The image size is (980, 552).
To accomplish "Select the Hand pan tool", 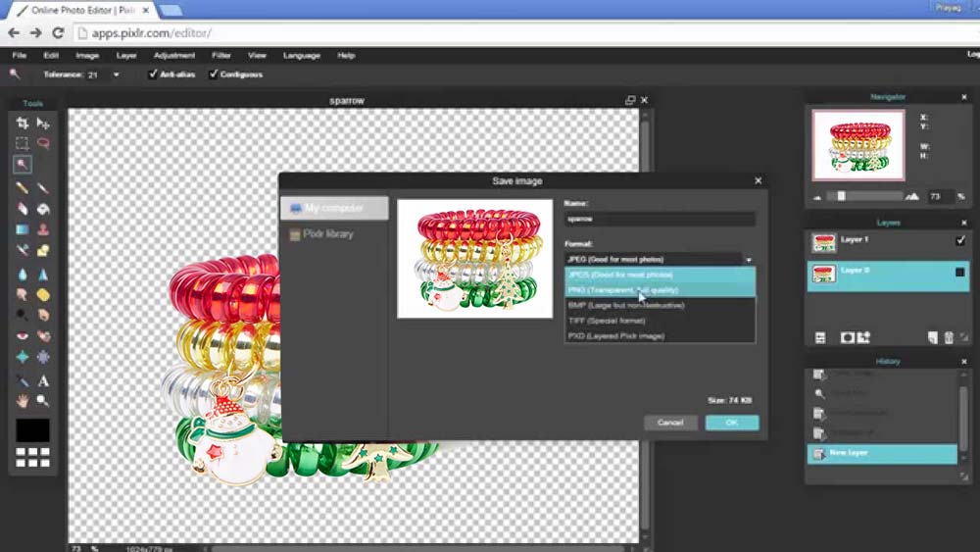I will [x=22, y=401].
